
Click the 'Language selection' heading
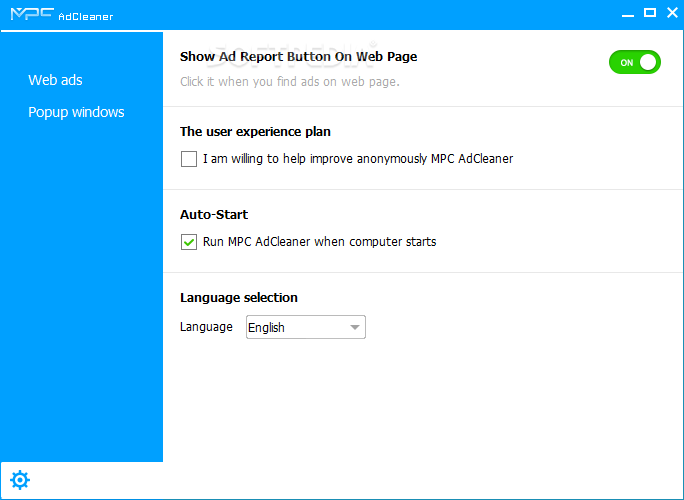pos(239,298)
